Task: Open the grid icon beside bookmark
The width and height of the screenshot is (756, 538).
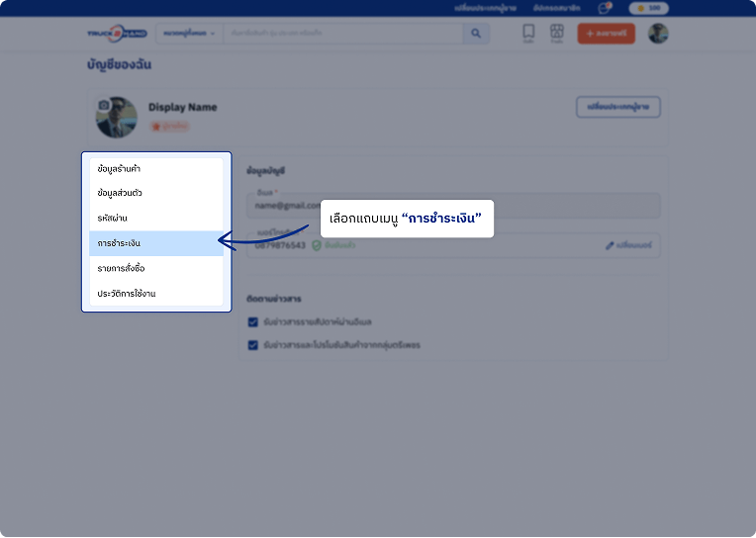Action: coord(557,32)
